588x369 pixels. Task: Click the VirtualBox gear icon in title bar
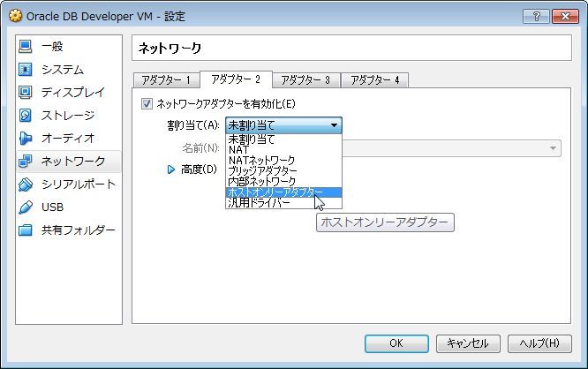pos(15,16)
